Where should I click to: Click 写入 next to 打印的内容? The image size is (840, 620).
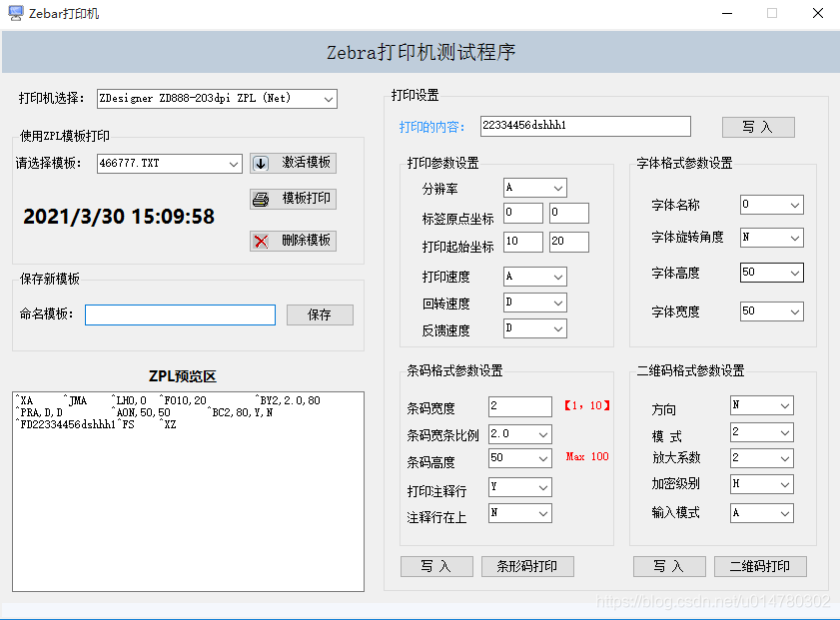[758, 128]
